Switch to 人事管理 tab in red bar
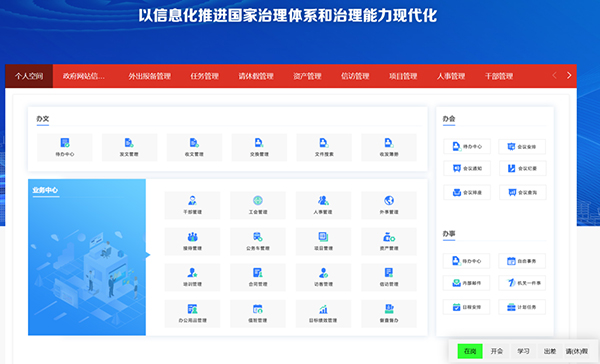 (451, 76)
